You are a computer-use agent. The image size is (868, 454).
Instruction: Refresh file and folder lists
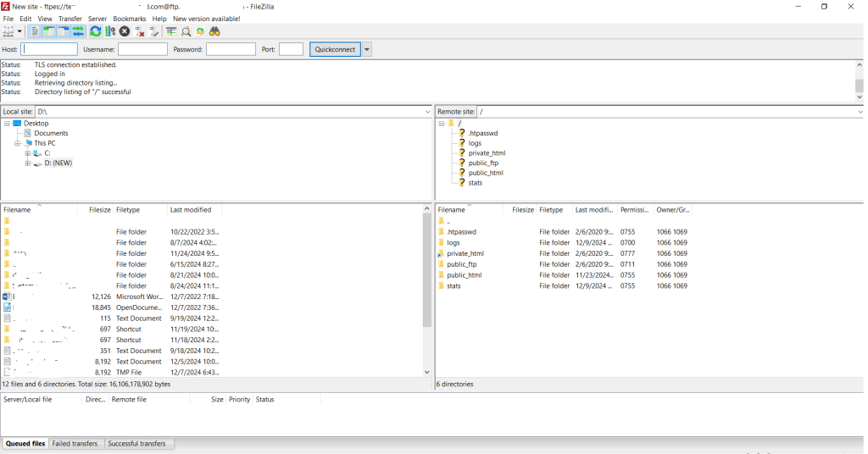pyautogui.click(x=95, y=31)
